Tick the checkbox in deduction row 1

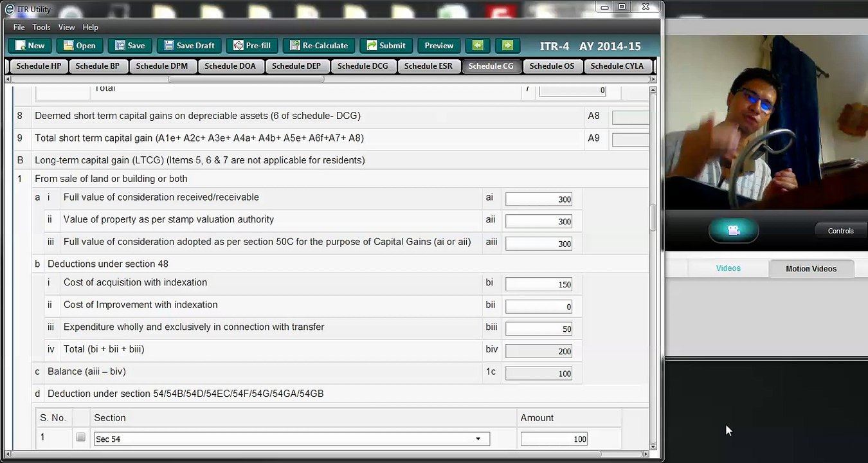tap(80, 437)
